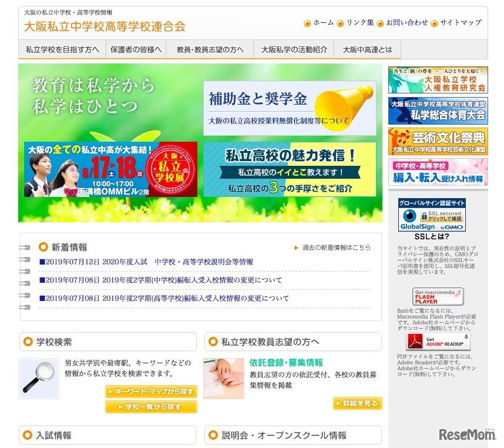Open the 編入・転入受け入れ情報 sidebar banner
This screenshot has width=504, height=448.
[x=438, y=172]
